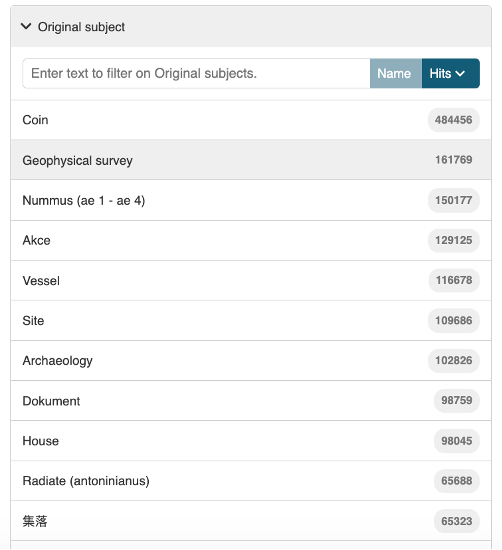Select the Coin subject
This screenshot has height=550, width=502.
point(251,120)
